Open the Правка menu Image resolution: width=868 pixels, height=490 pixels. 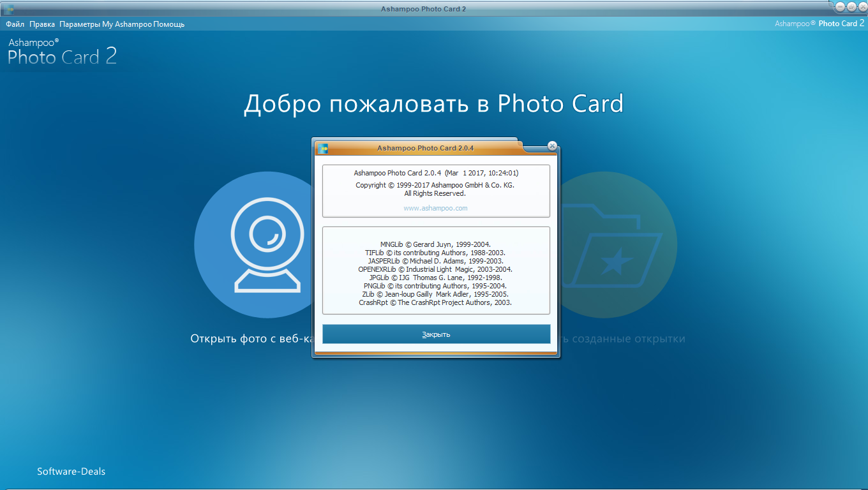point(42,24)
